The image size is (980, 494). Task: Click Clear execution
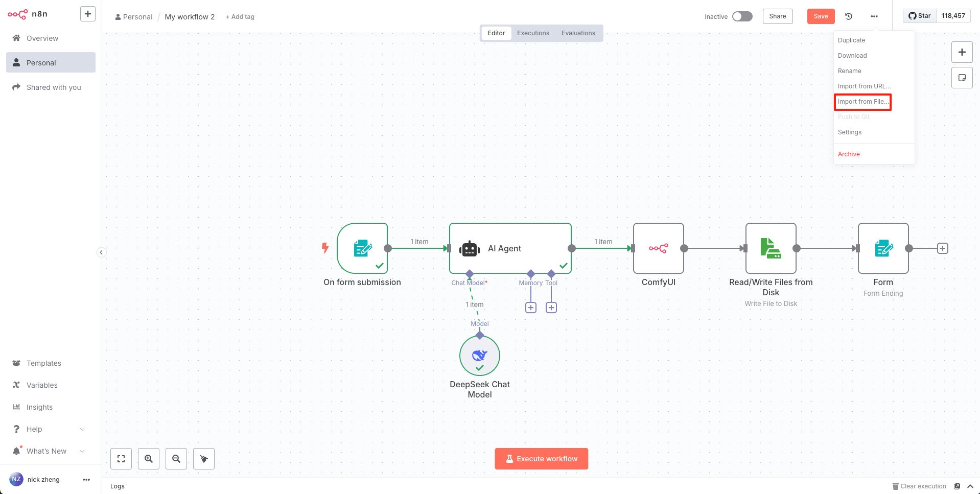click(919, 486)
